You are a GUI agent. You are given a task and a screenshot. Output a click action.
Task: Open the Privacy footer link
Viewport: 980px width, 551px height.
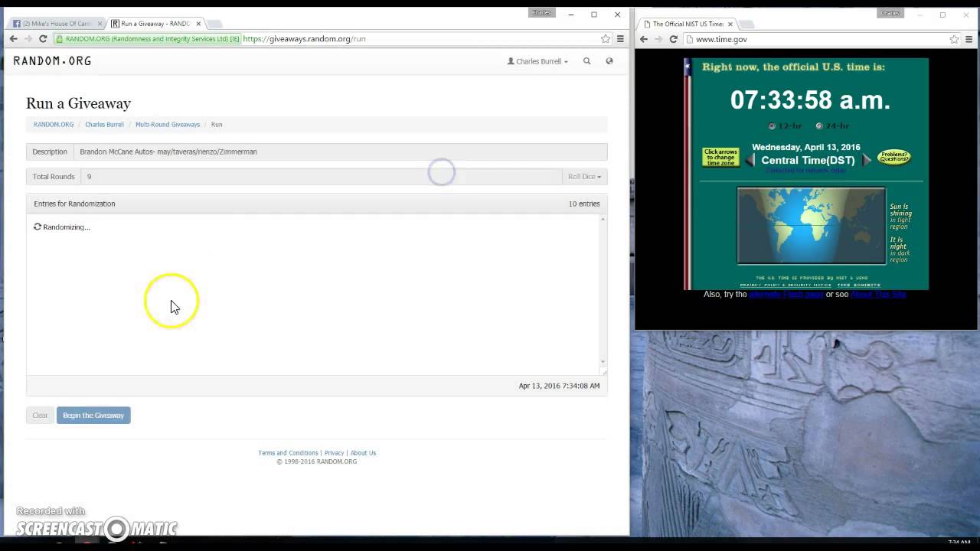pyautogui.click(x=334, y=453)
